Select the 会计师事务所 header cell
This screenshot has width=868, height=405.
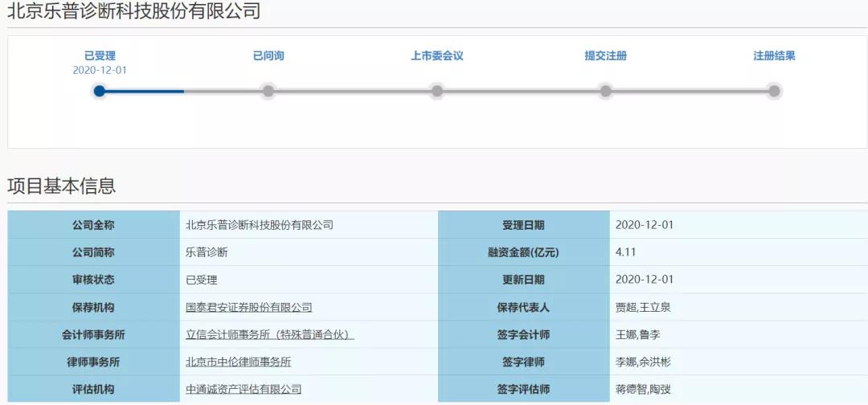pyautogui.click(x=93, y=334)
